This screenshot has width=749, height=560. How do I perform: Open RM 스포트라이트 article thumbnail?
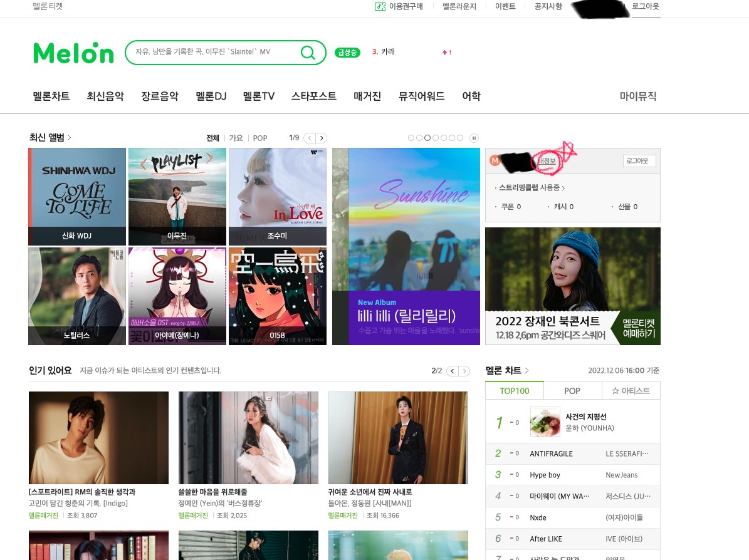98,438
